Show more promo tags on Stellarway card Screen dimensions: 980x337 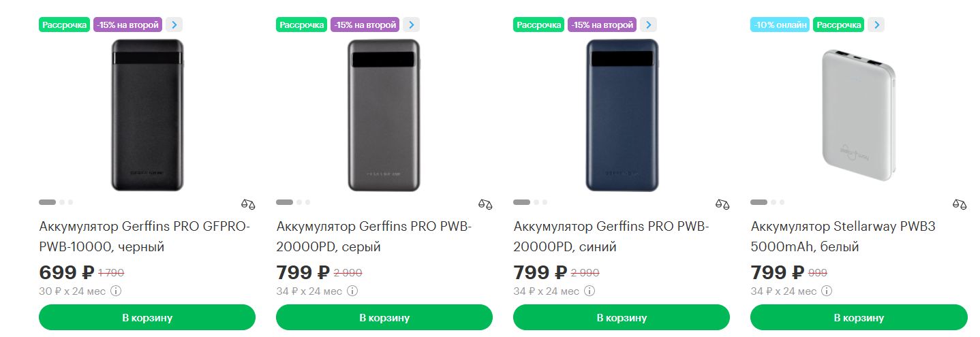pyautogui.click(x=876, y=25)
